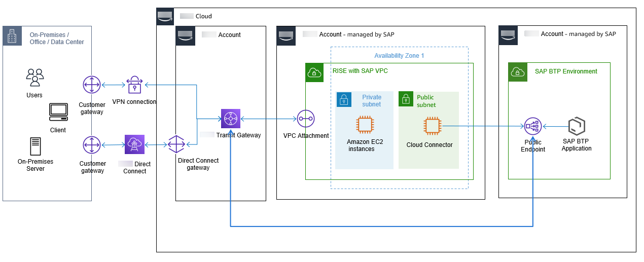Click the green Public subnet lock icon
644x262 pixels.
pyautogui.click(x=406, y=99)
